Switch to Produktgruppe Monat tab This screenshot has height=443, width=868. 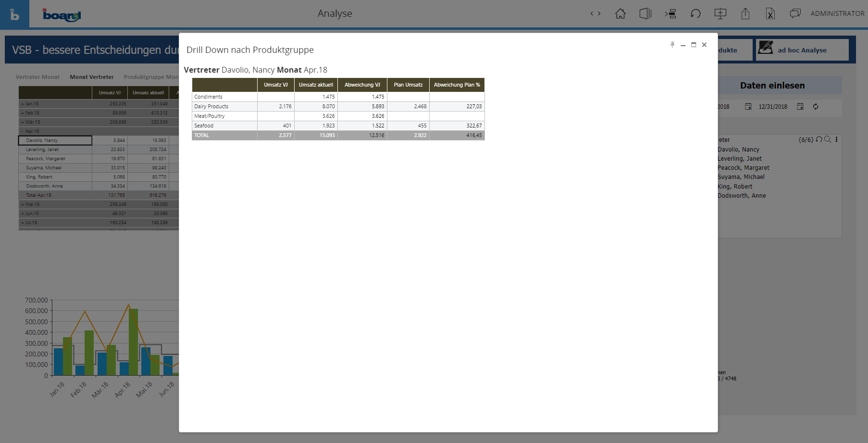click(151, 77)
